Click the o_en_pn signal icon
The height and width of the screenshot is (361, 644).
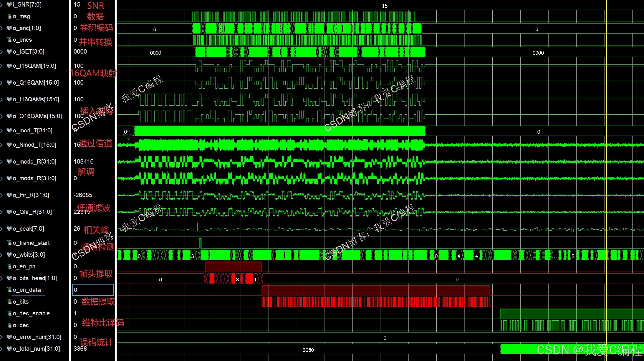point(9,266)
